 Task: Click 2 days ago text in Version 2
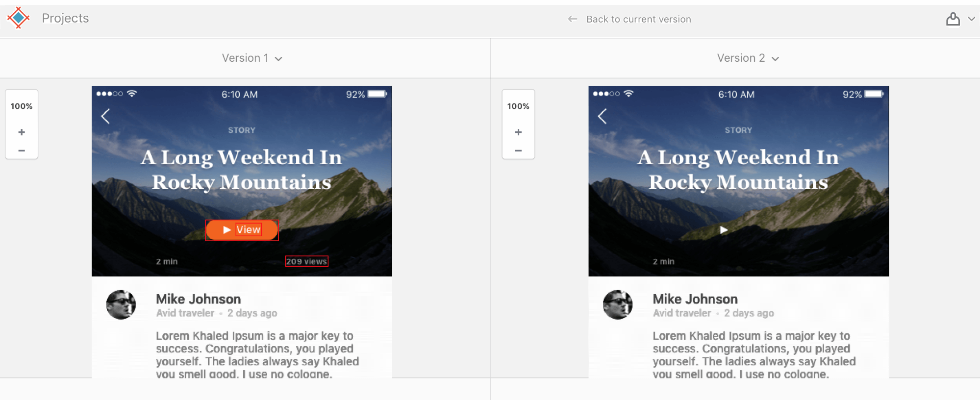[x=749, y=313]
